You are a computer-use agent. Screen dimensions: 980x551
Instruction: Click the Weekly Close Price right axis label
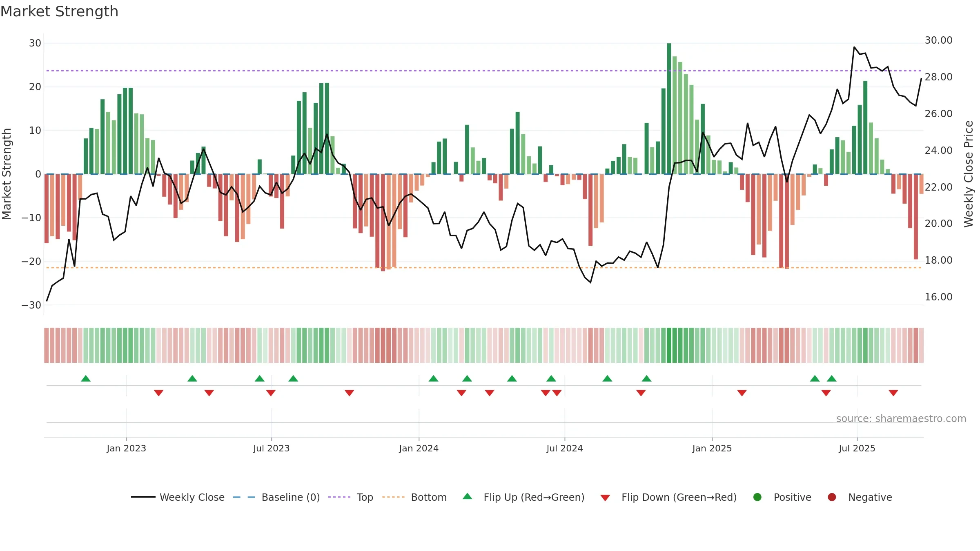coord(969,174)
